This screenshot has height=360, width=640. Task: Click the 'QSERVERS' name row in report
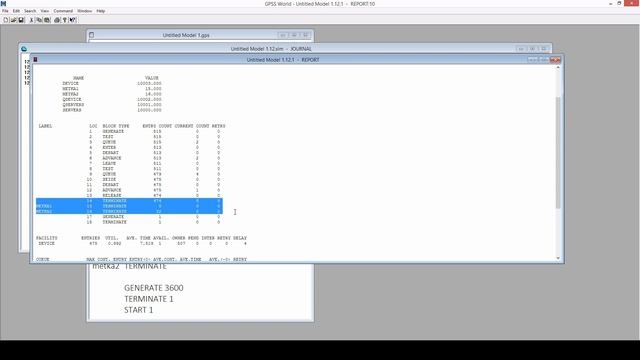click(112, 104)
